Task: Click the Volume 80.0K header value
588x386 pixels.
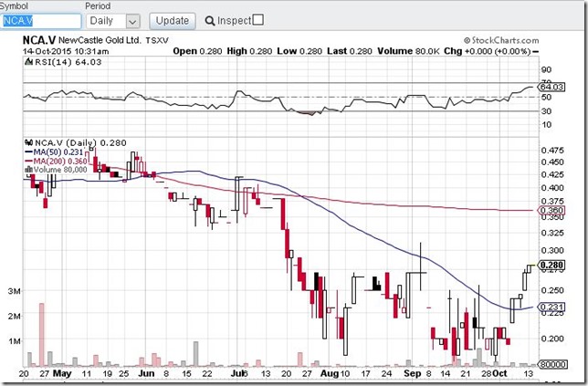Action: tap(408, 51)
